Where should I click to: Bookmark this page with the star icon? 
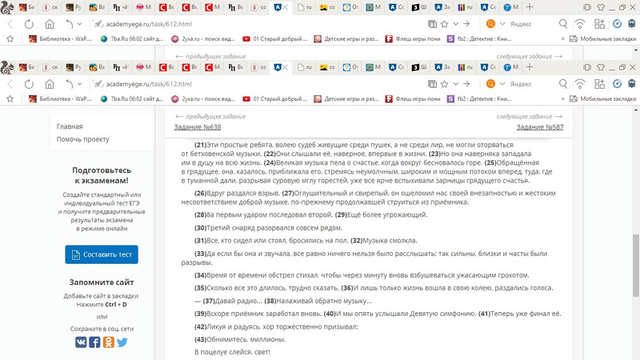coord(444,84)
